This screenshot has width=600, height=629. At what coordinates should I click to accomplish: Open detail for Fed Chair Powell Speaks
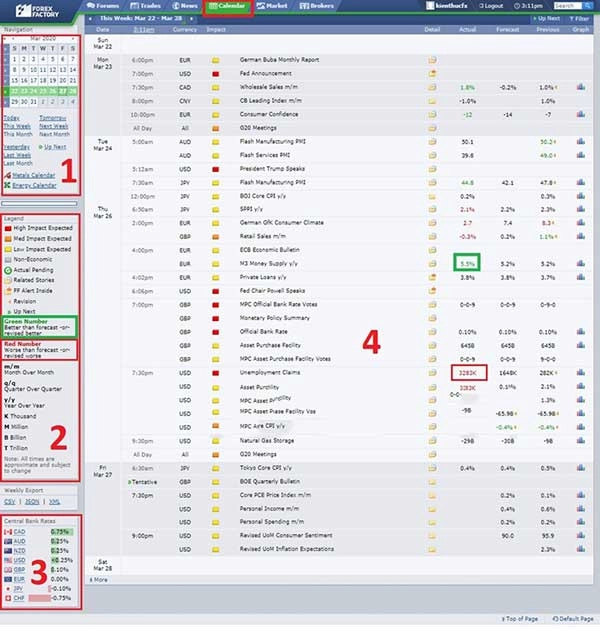[432, 291]
